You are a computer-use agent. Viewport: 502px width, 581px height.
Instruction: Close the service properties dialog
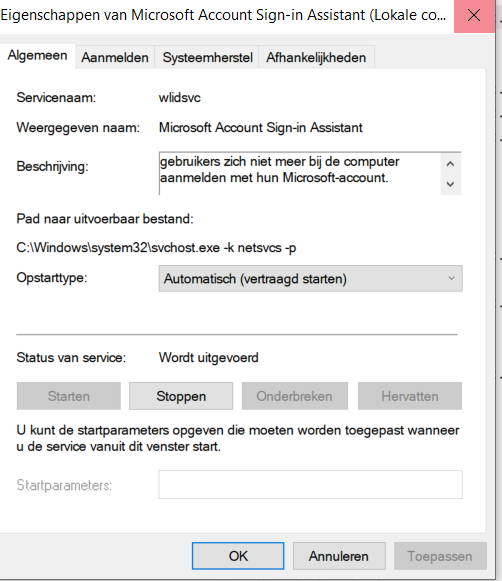[x=474, y=16]
